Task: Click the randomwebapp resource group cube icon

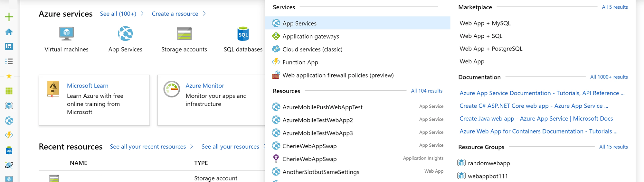Action: coord(461,163)
